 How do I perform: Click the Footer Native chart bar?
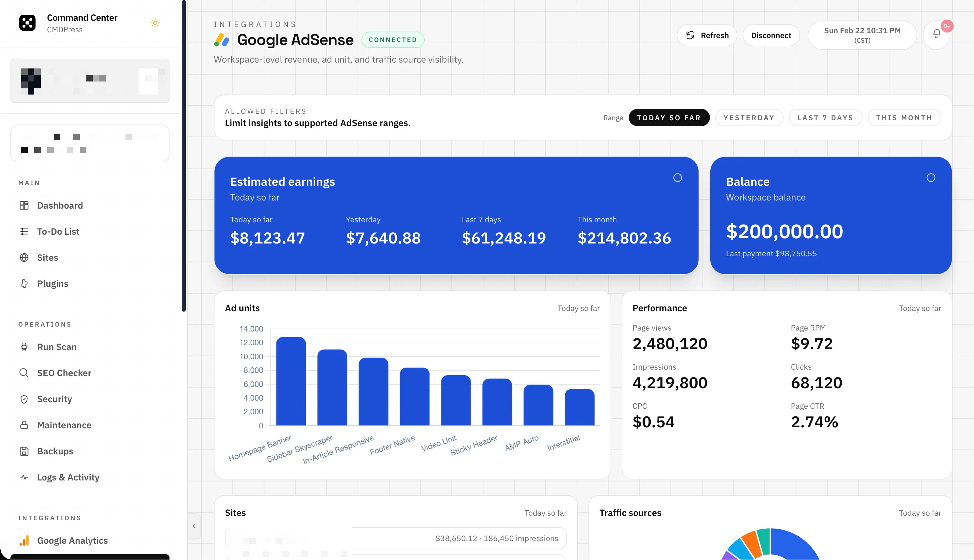415,397
